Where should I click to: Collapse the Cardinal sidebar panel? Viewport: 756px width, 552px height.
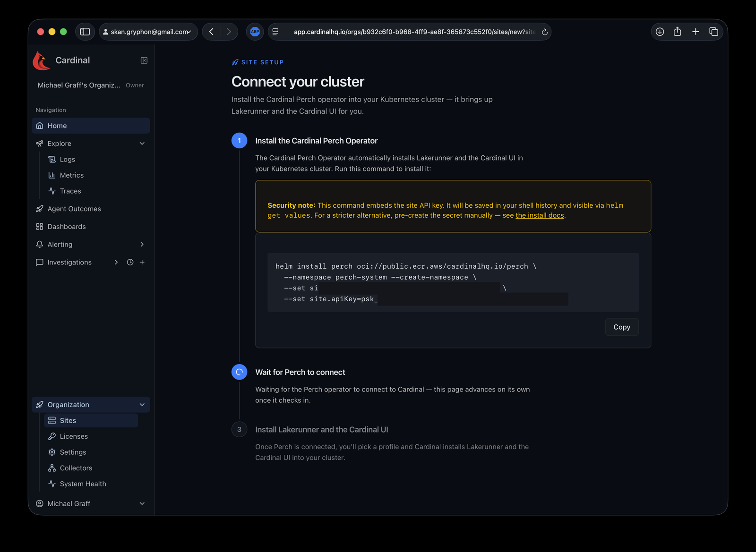(x=144, y=60)
